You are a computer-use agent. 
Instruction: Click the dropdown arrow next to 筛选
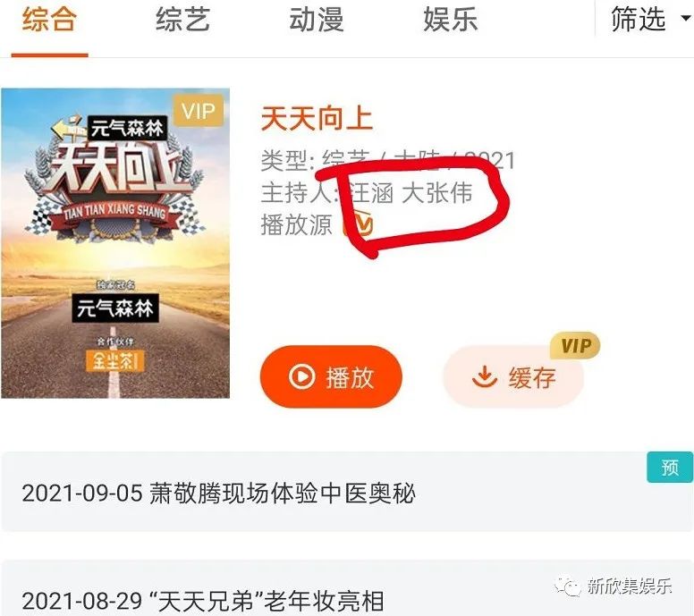pyautogui.click(x=685, y=18)
